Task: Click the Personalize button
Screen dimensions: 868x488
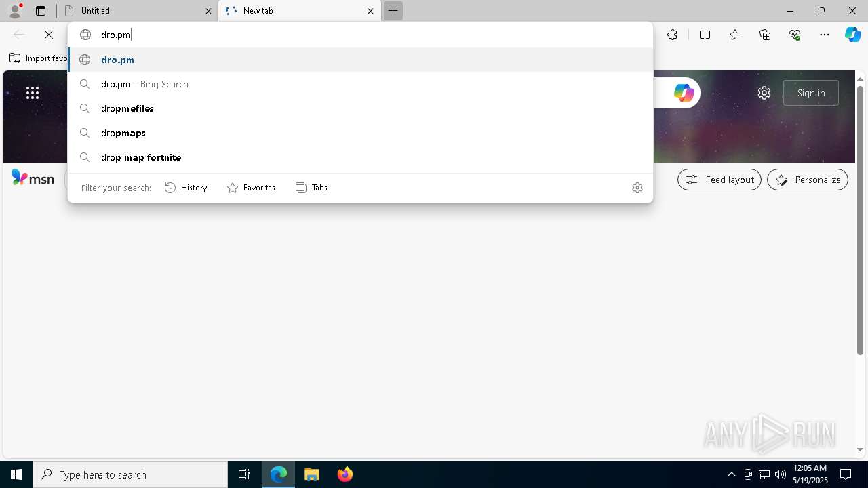Action: coord(808,180)
